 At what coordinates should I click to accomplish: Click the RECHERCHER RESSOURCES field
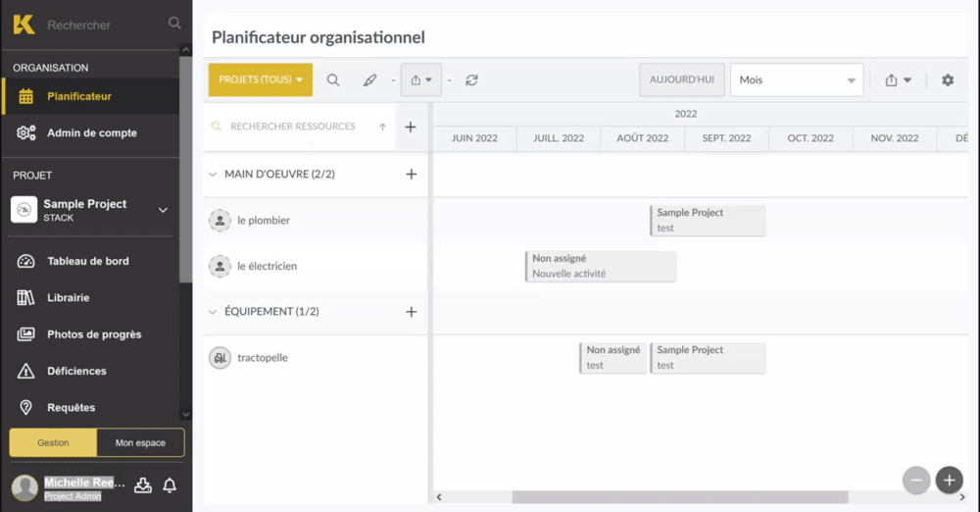(292, 127)
